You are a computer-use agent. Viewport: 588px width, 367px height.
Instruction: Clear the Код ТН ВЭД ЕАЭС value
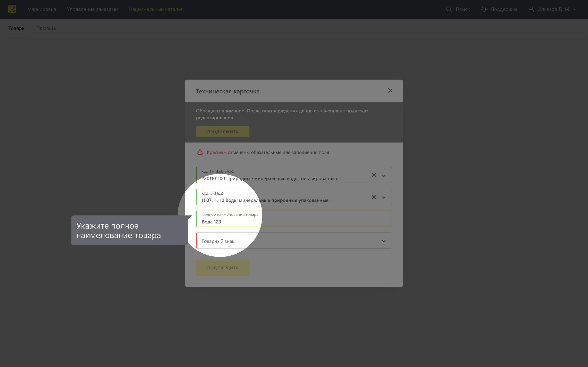[374, 175]
